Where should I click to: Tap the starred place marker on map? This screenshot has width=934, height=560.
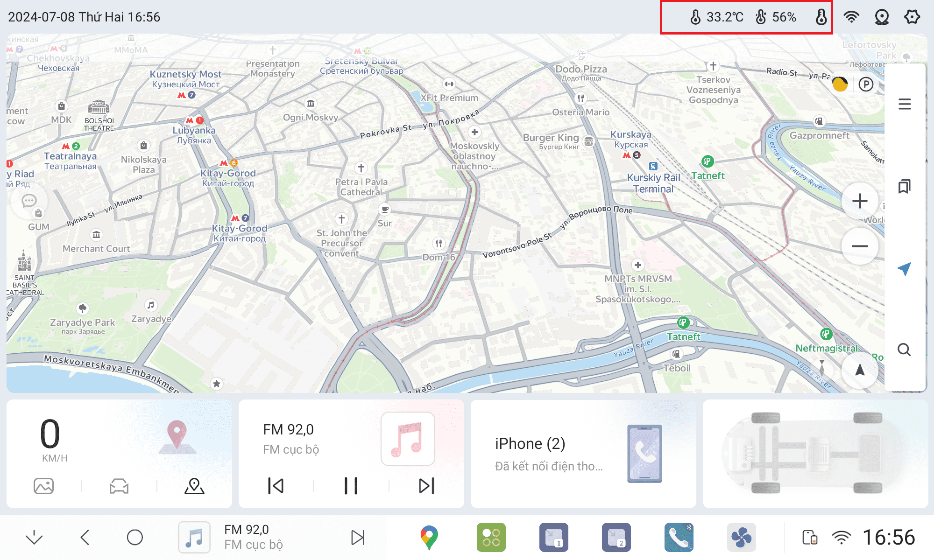click(216, 384)
